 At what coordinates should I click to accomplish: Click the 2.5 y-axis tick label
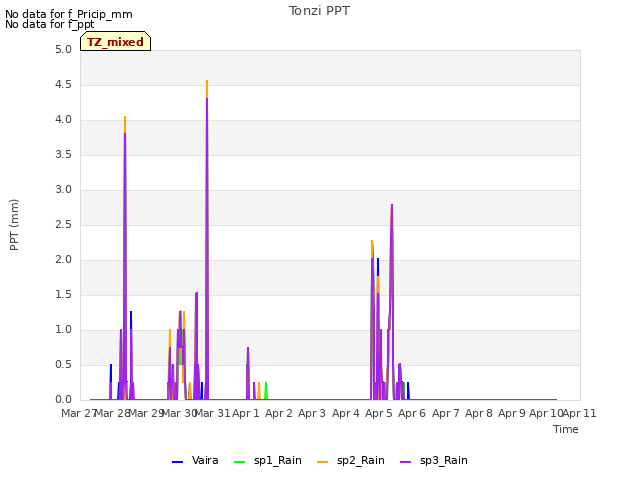(x=63, y=224)
